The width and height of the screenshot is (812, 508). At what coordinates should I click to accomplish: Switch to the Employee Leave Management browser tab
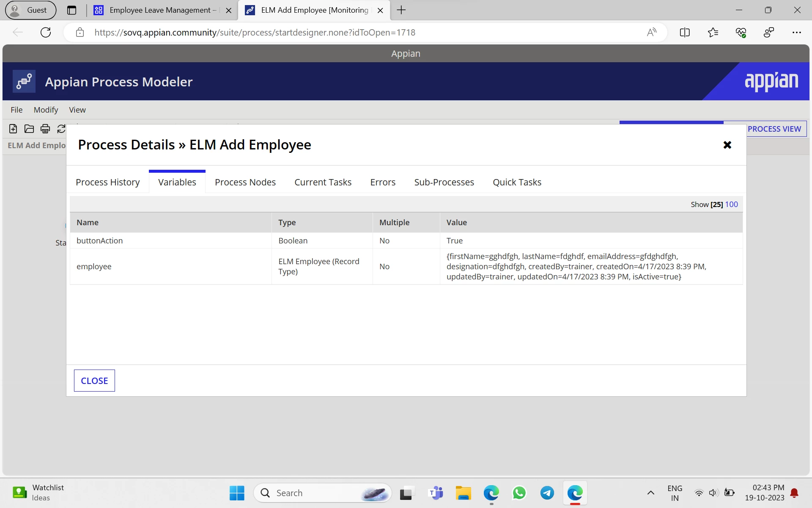(162, 10)
